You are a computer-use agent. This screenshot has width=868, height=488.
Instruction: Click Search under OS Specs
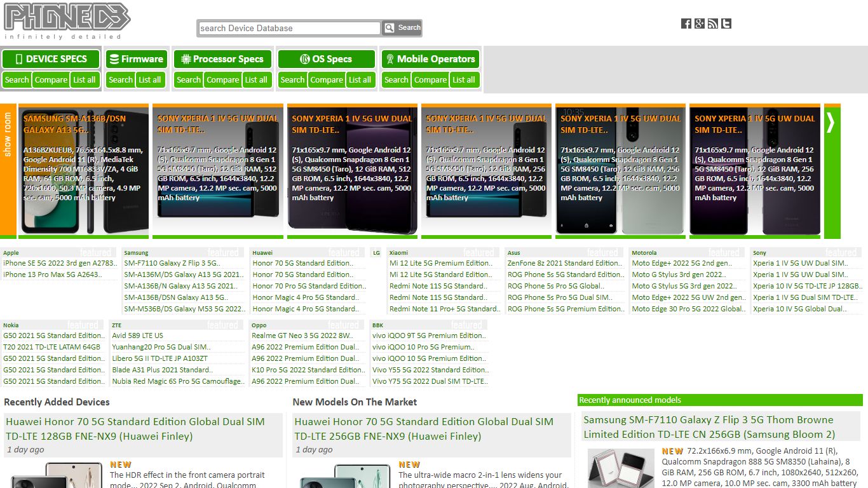coord(292,80)
